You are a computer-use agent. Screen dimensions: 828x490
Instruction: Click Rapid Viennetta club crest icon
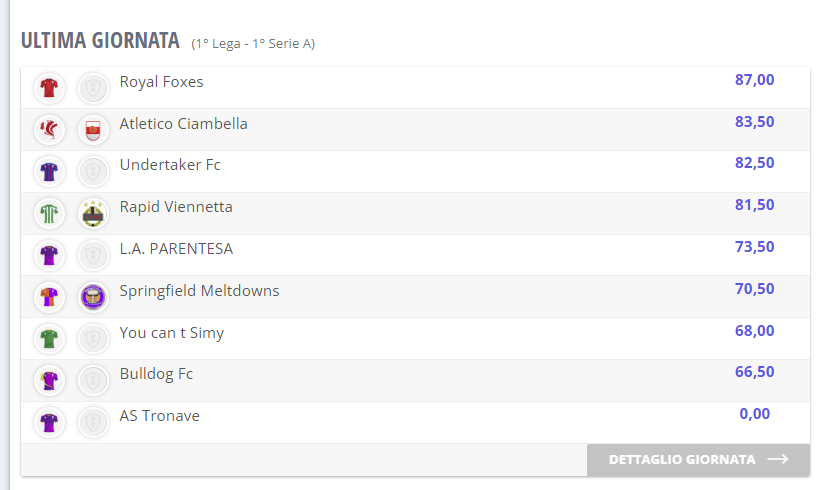(x=93, y=214)
